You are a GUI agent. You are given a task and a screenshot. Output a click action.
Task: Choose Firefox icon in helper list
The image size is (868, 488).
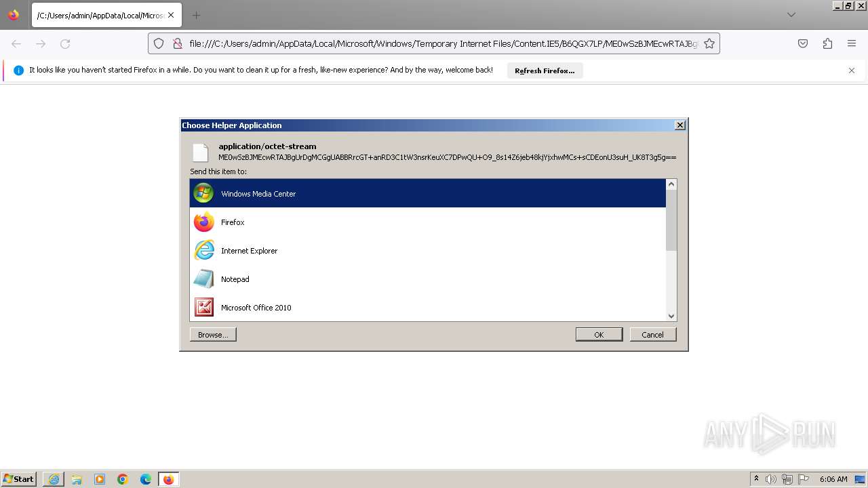[x=203, y=222]
